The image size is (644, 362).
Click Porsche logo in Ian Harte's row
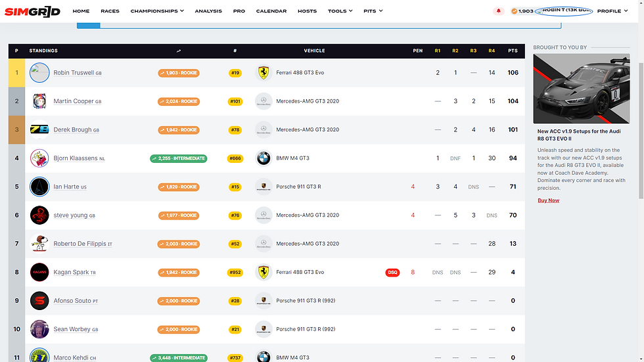coord(264,187)
